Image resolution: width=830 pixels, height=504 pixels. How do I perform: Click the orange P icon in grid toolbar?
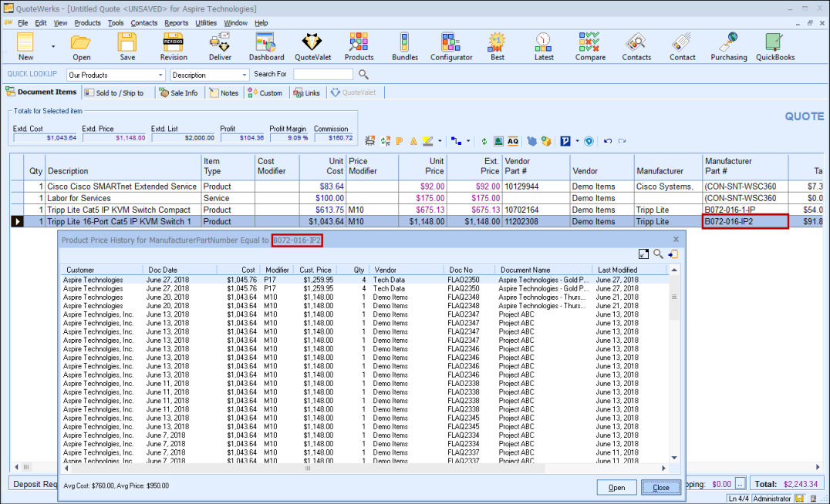tap(400, 141)
